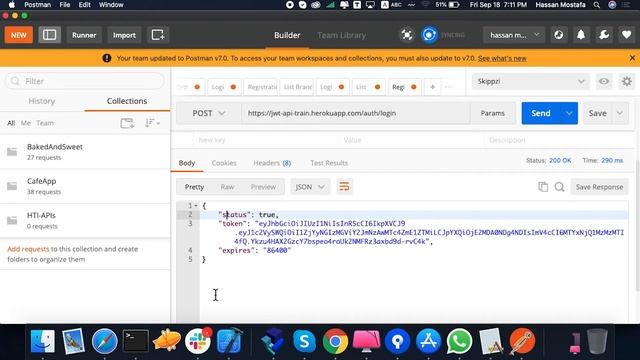Select Preview response view

pos(263,187)
